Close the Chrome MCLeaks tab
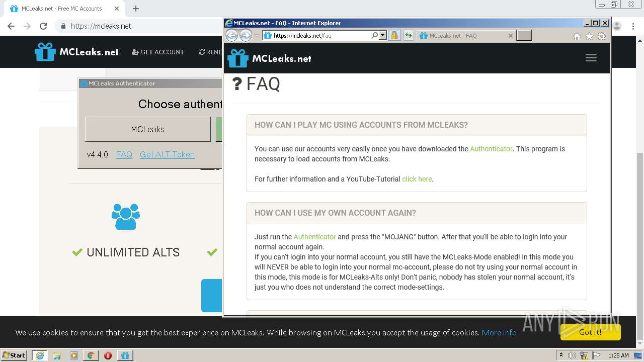 pos(116,9)
